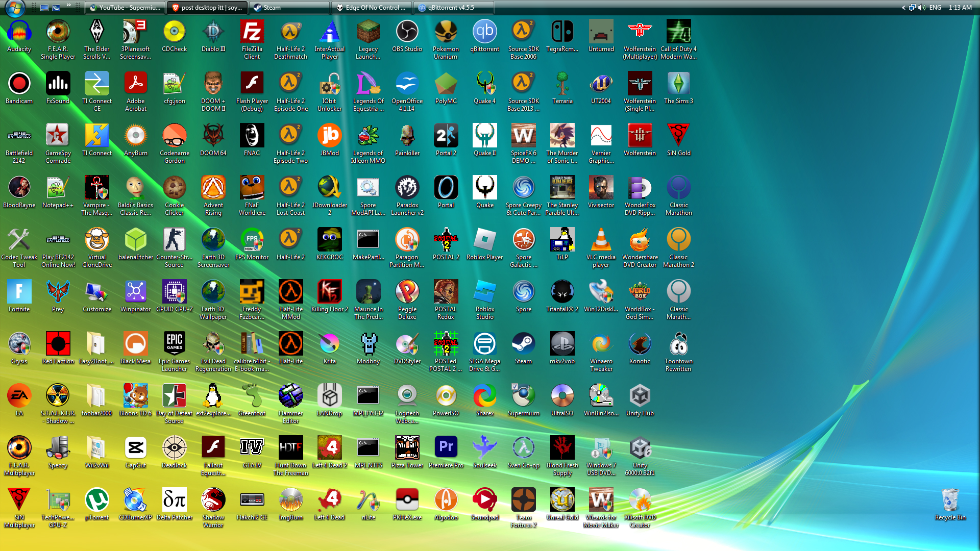Screen dimensions: 980x551
Task: Open the CPUID CPU-Z shortcut
Action: click(x=175, y=297)
